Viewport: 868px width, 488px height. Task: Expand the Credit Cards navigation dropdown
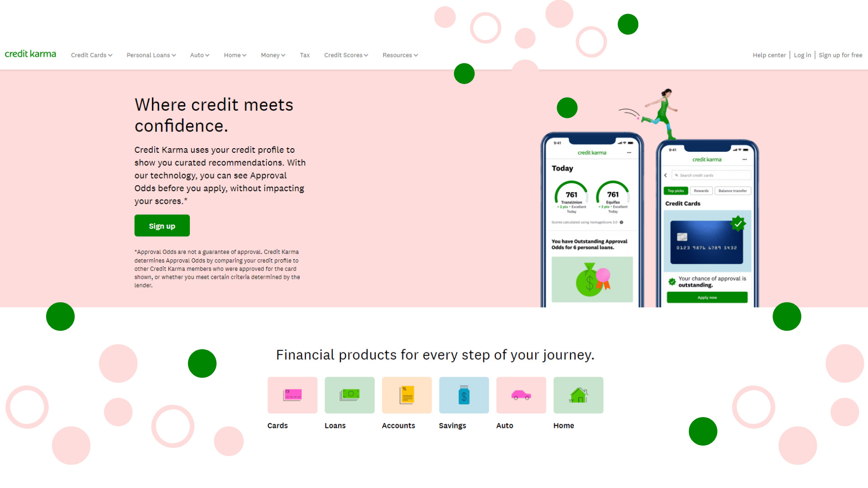point(90,55)
